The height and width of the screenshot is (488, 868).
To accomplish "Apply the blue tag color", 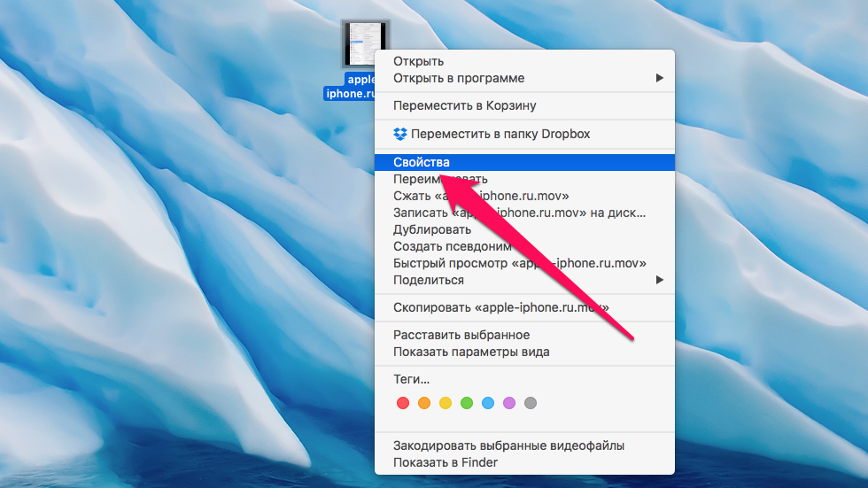I will click(x=488, y=403).
